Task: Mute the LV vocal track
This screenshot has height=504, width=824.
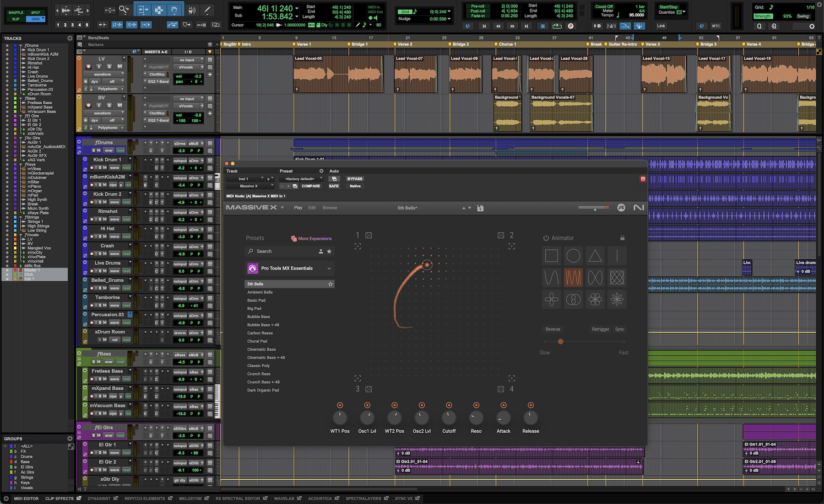Action: click(x=119, y=66)
